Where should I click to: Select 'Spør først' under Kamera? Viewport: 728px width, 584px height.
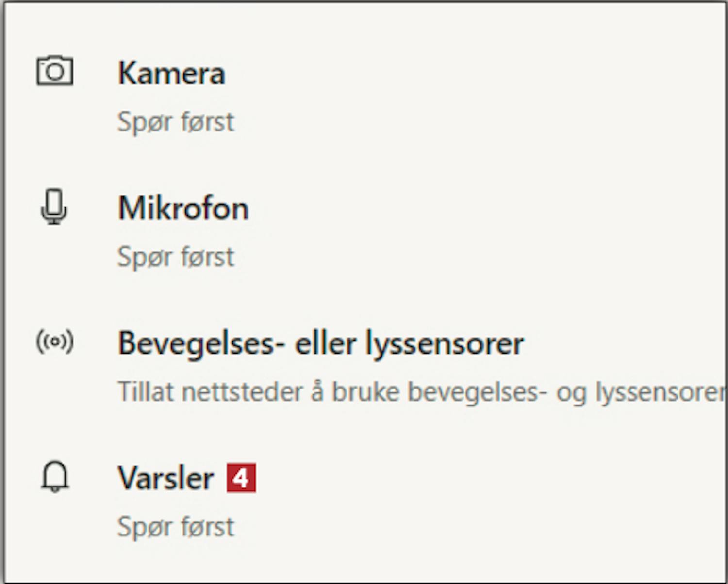tap(176, 122)
